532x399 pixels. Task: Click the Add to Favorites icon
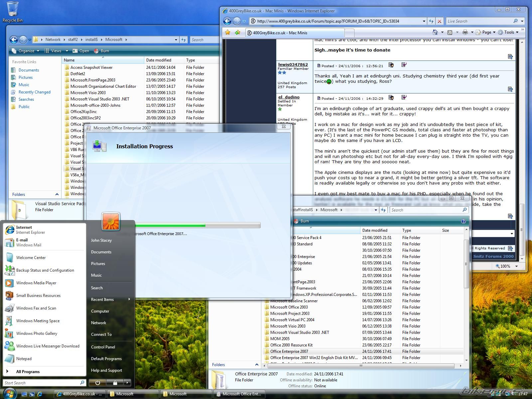pos(237,32)
